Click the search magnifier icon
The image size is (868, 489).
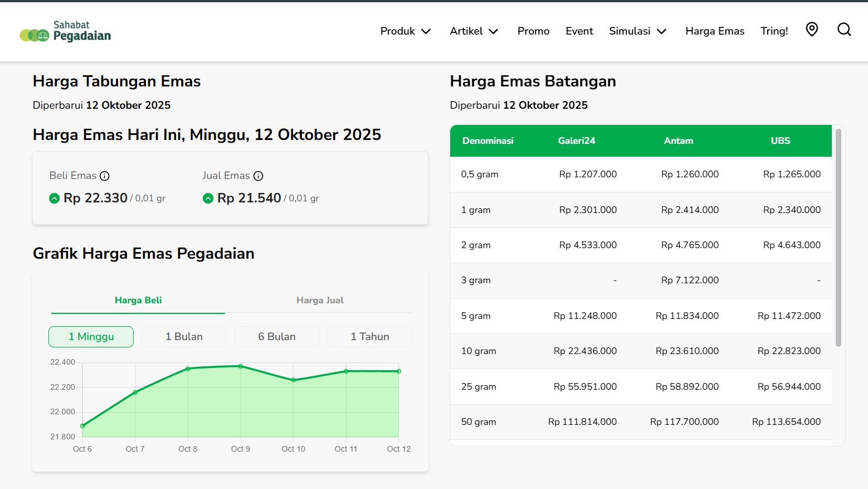coord(844,30)
